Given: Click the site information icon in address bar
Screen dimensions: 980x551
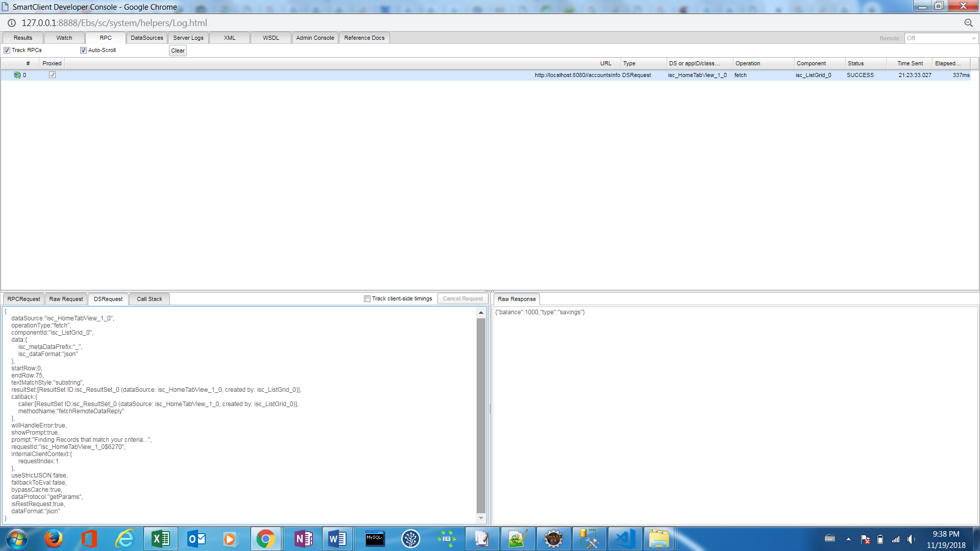Looking at the screenshot, I should 11,23.
